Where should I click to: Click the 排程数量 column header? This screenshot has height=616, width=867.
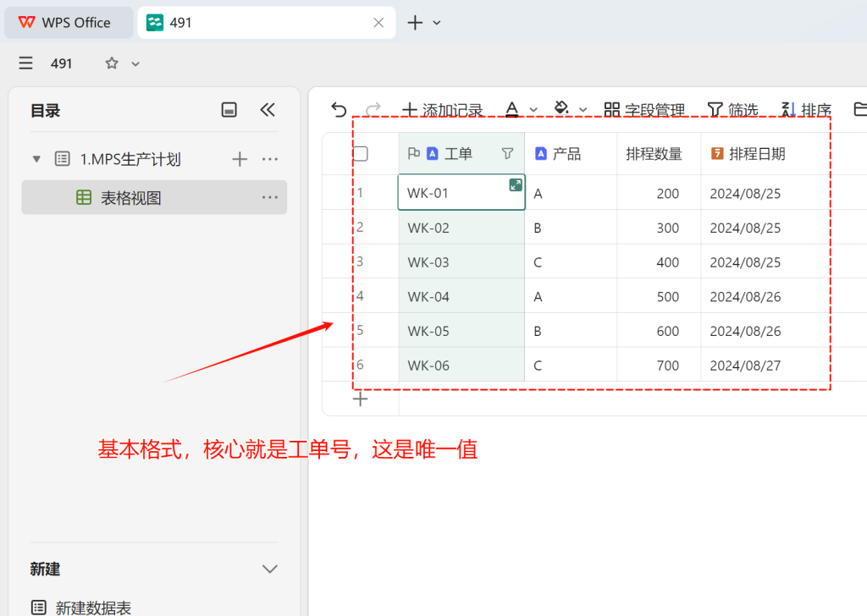[659, 154]
